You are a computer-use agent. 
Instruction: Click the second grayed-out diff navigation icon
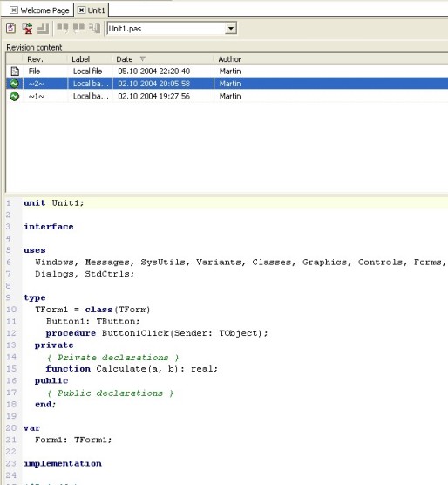point(78,28)
